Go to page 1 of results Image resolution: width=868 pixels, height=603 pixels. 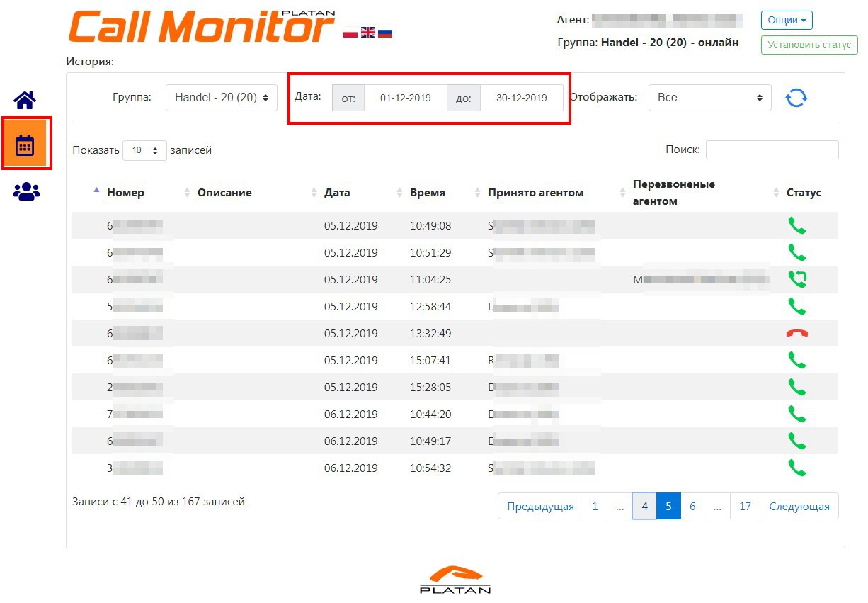tap(595, 507)
